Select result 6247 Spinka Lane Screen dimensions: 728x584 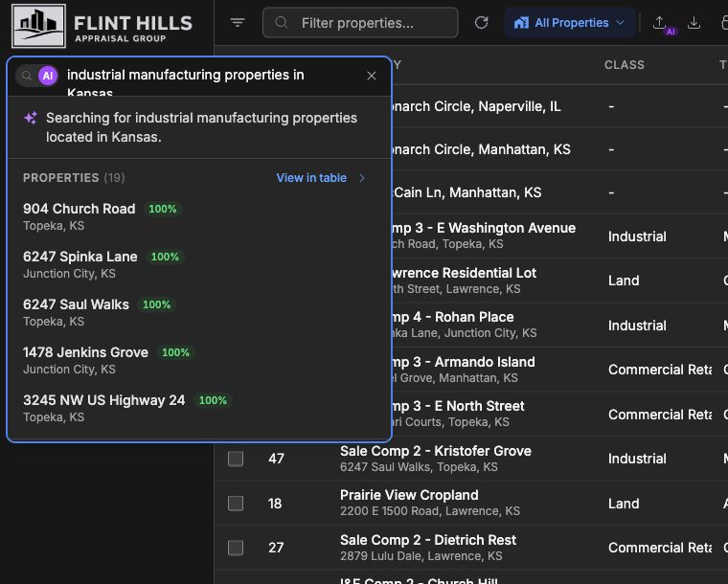coord(199,264)
